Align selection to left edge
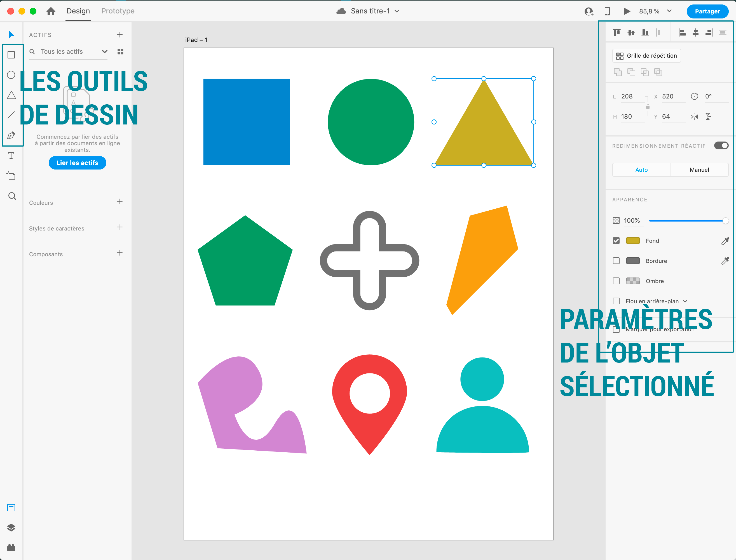Image resolution: width=736 pixels, height=560 pixels. [682, 33]
